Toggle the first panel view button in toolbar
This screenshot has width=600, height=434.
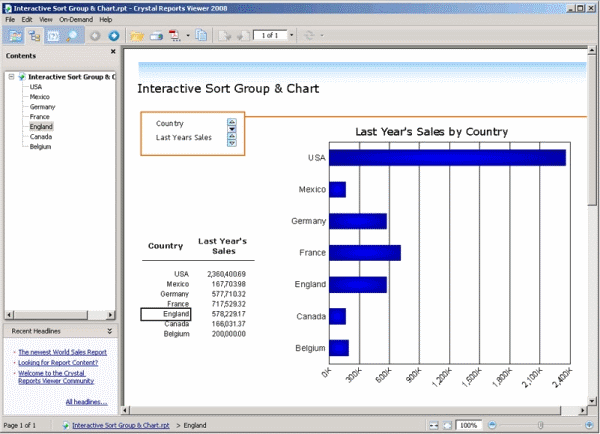click(x=13, y=36)
